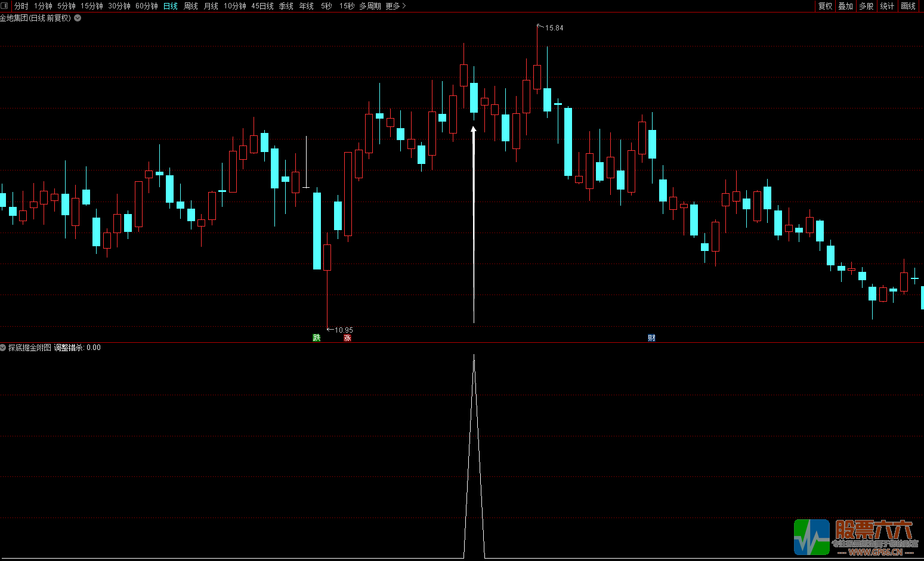The height and width of the screenshot is (561, 924).
Task: Switch to 日线 daily period
Action: pyautogui.click(x=170, y=6)
